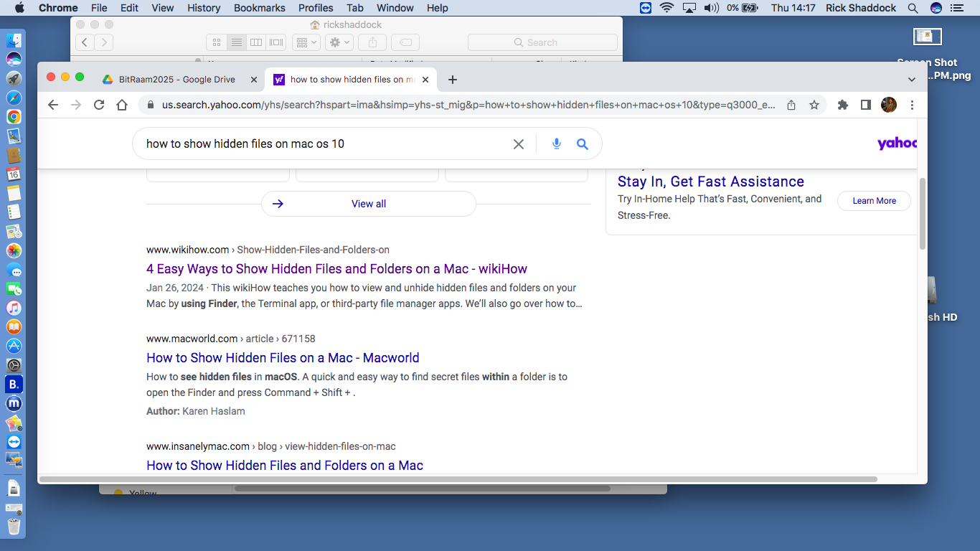Open How to Show Hidden Files - Macworld
The width and height of the screenshot is (980, 551).
[x=283, y=358]
